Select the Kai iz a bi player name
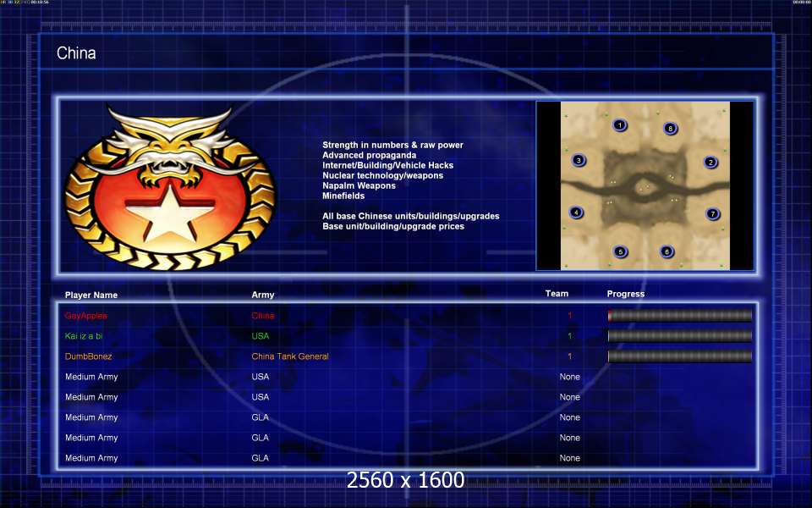Screen dimensions: 812x508 (84, 336)
